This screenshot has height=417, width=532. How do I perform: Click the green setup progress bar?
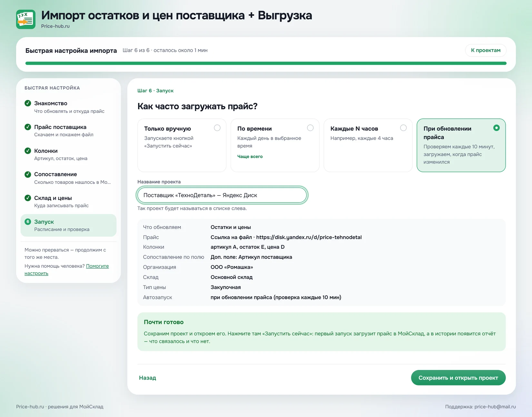(x=266, y=63)
